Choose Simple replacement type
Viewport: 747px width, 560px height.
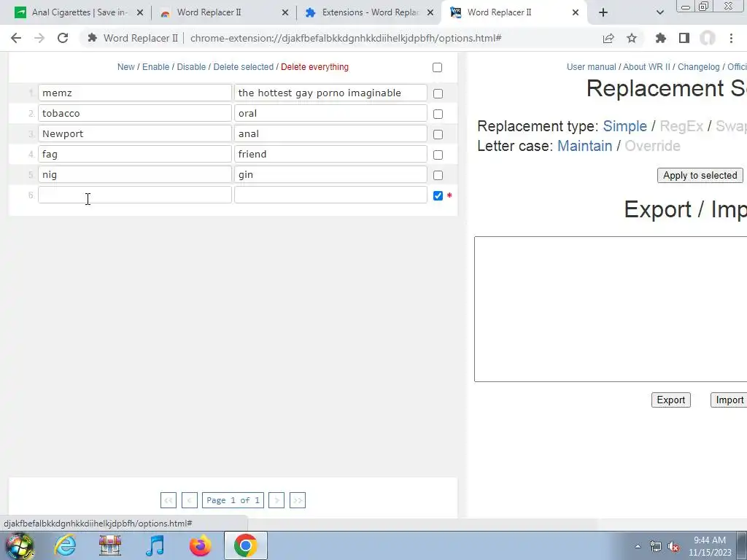pyautogui.click(x=624, y=126)
